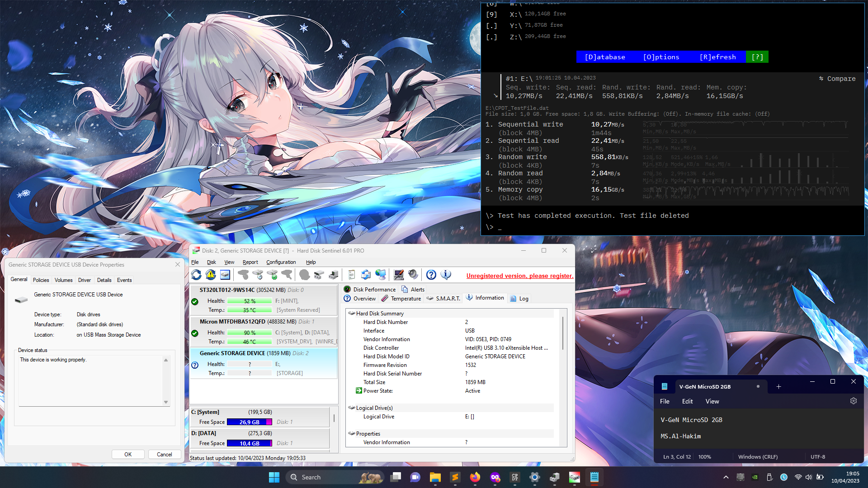This screenshot has width=868, height=488.
Task: Click the [D]atabase button in benchmark window
Action: pos(605,57)
